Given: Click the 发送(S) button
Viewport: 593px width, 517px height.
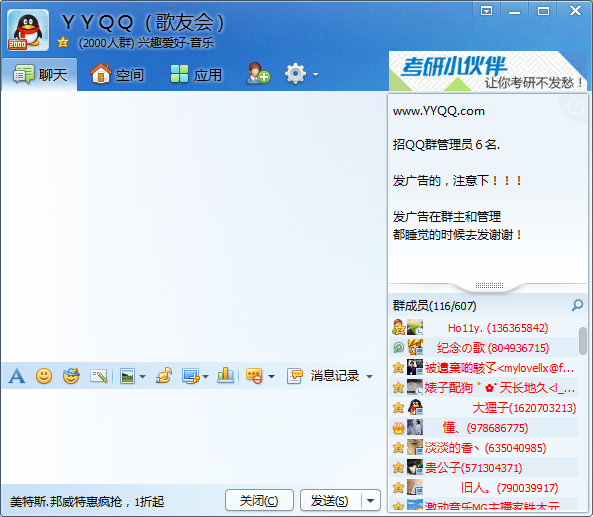Looking at the screenshot, I should (331, 500).
